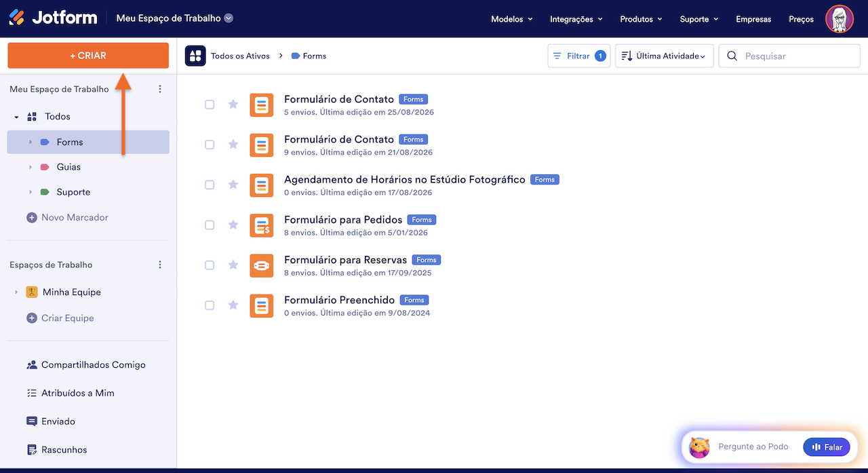This screenshot has width=868, height=473.
Task: Click the Podo mascot avatar
Action: pos(699,447)
